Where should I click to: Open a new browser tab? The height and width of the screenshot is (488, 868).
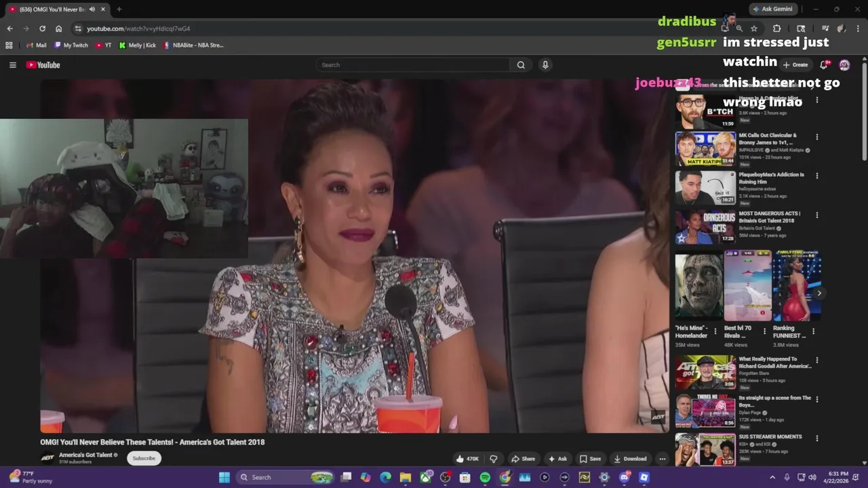pos(119,9)
